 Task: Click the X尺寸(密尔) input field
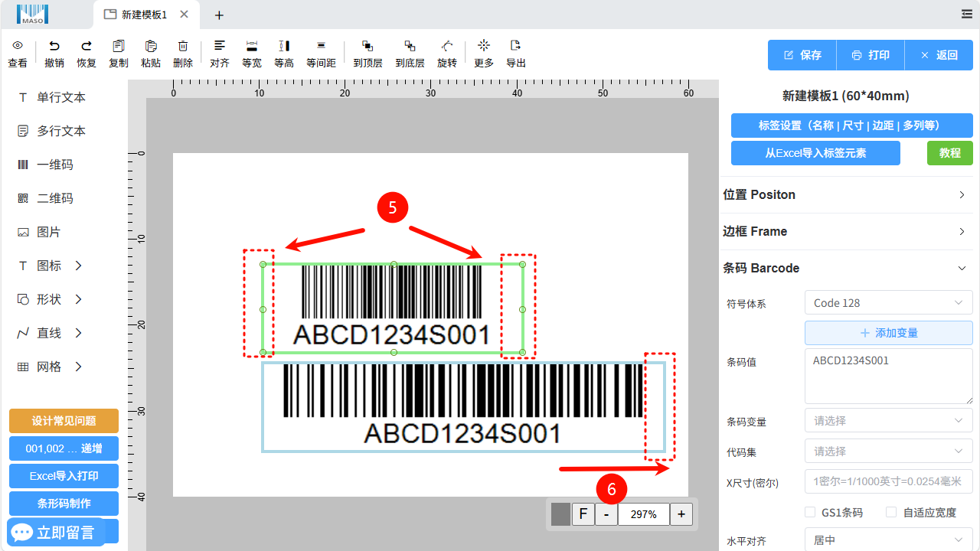click(888, 482)
